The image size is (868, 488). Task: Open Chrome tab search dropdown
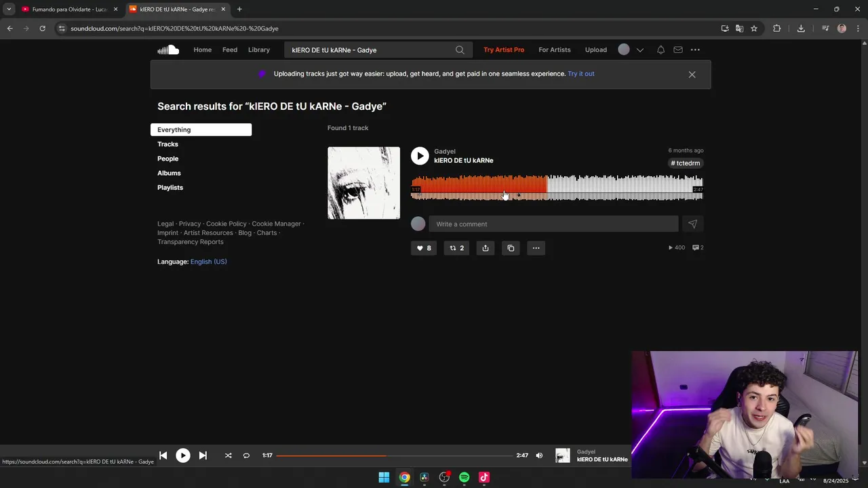coord(9,9)
